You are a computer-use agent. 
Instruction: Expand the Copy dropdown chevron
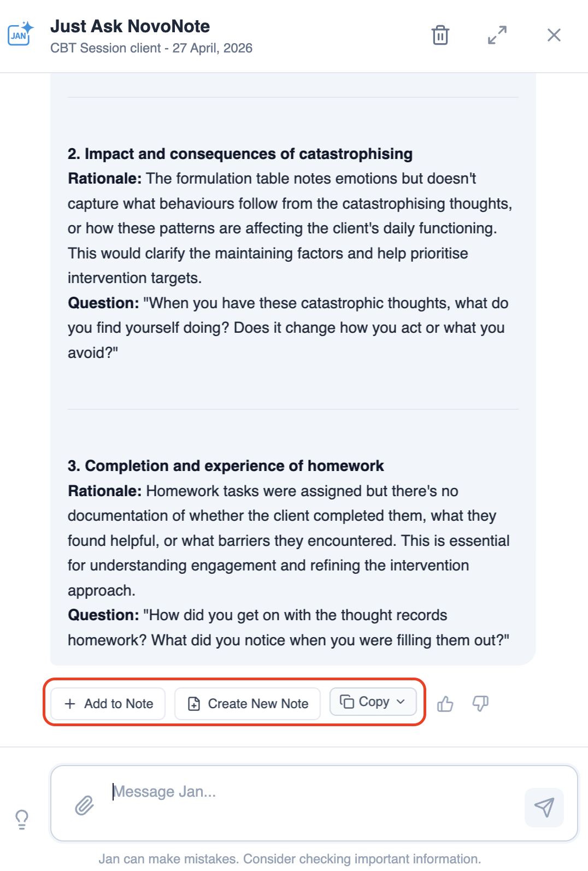pyautogui.click(x=401, y=702)
